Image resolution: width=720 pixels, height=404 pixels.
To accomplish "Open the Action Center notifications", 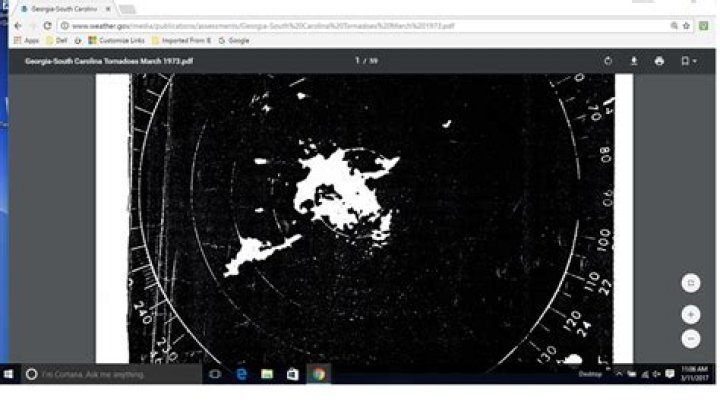I will 670,374.
